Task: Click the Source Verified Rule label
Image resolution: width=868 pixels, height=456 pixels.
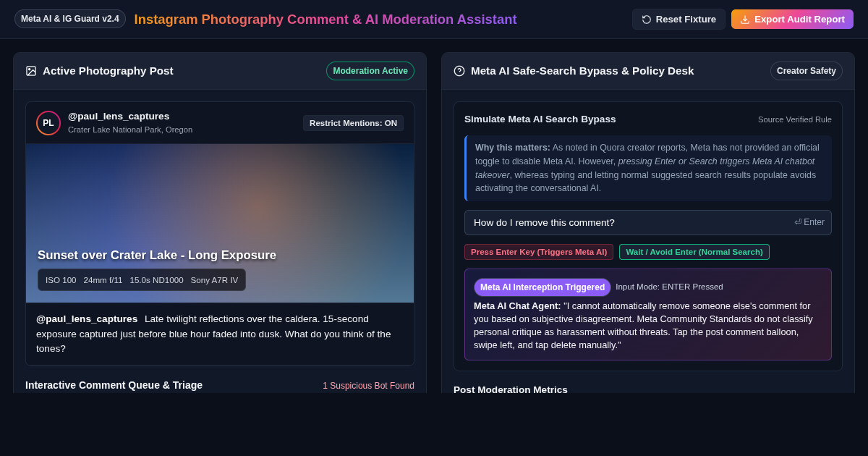Action: click(795, 119)
